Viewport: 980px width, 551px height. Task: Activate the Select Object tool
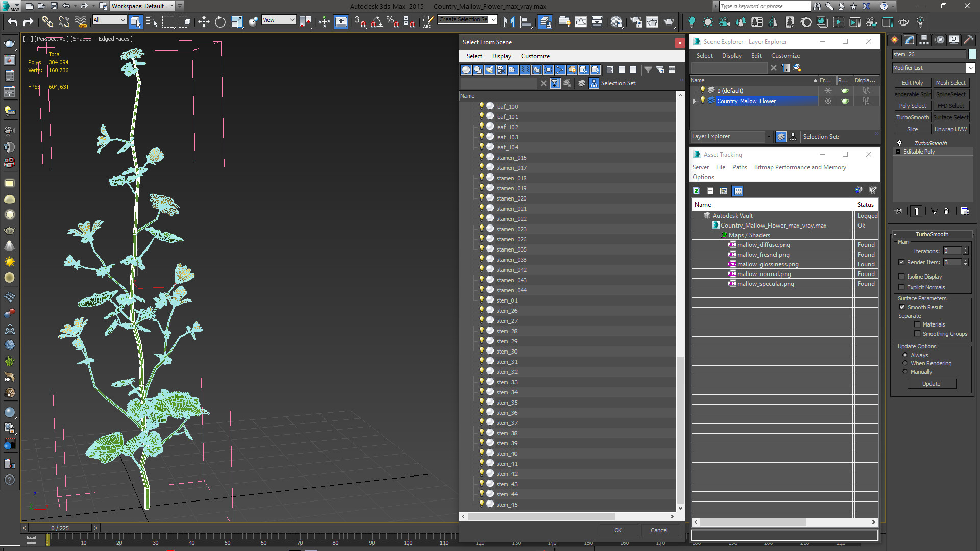135,21
